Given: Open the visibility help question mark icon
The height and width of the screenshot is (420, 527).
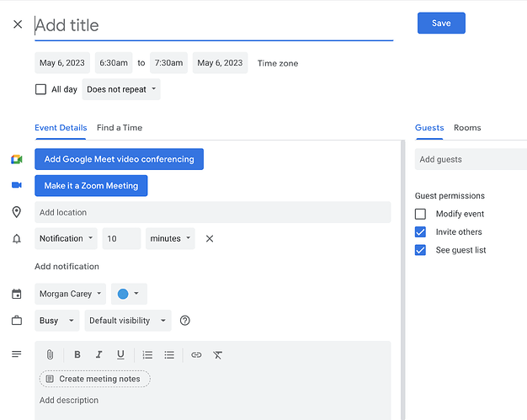Looking at the screenshot, I should click(185, 321).
